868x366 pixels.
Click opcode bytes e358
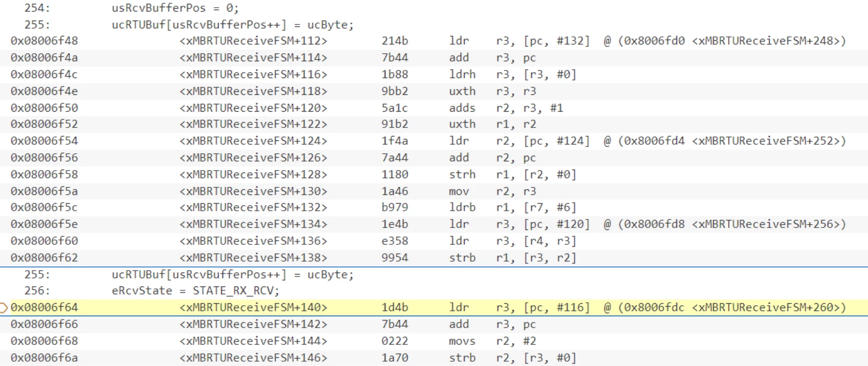pos(395,241)
